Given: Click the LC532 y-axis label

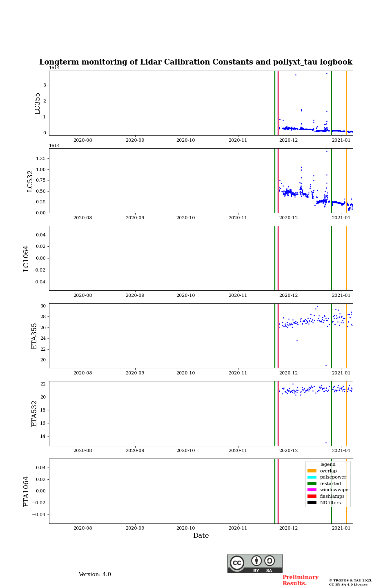Looking at the screenshot, I should [30, 181].
